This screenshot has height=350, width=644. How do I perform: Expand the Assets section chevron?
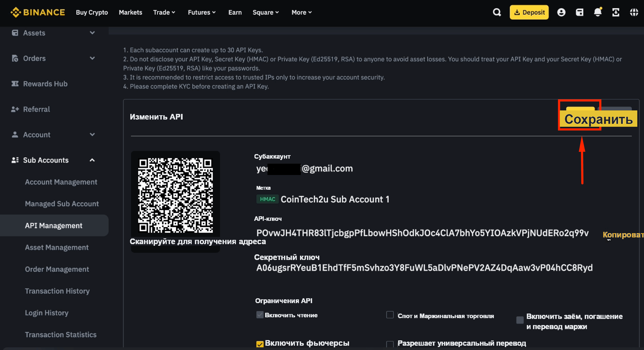(x=92, y=33)
